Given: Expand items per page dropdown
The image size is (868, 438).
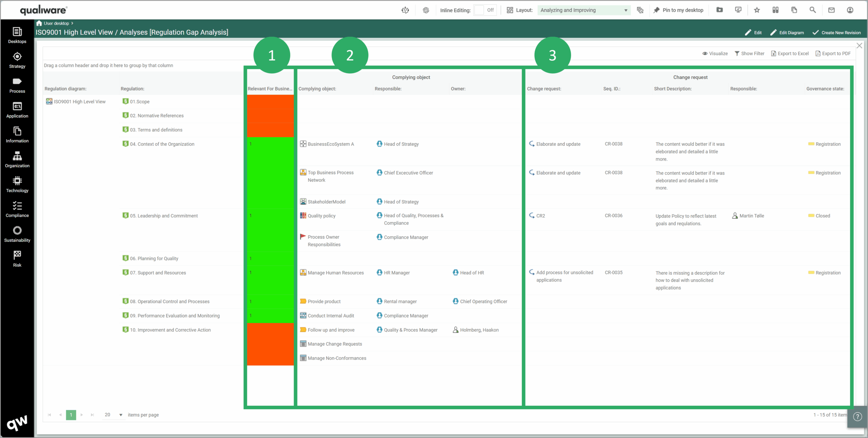Looking at the screenshot, I should point(121,415).
